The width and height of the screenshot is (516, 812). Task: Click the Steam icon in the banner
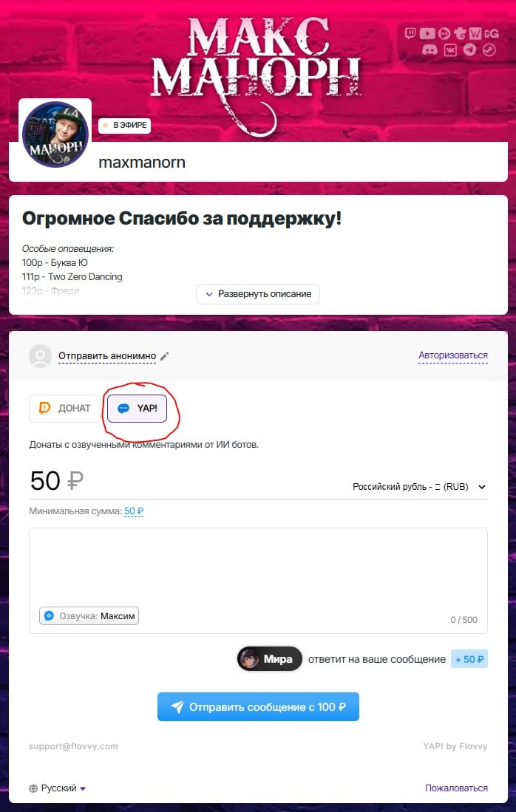tap(489, 50)
